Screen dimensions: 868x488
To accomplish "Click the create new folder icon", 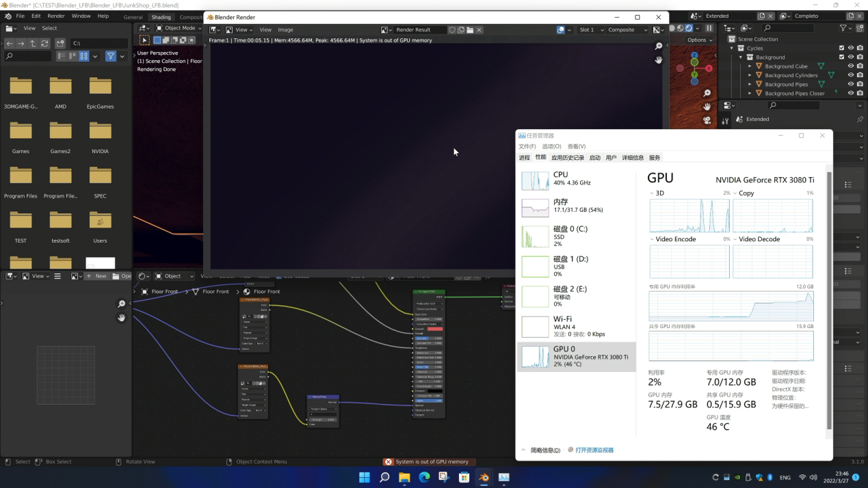I will click(x=60, y=43).
